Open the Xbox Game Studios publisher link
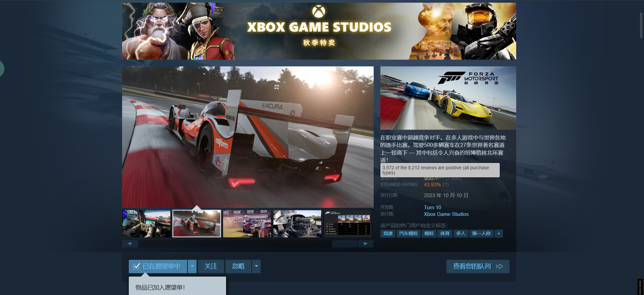 pyautogui.click(x=446, y=214)
